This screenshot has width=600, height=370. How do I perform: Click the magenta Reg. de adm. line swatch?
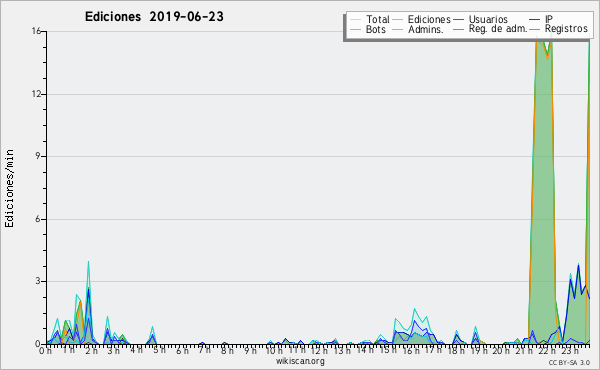458,29
